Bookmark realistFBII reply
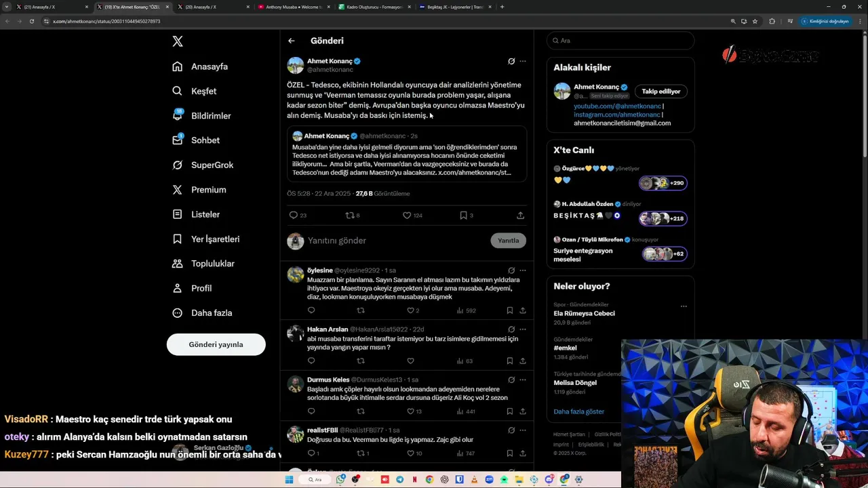The width and height of the screenshot is (868, 488). tap(509, 453)
